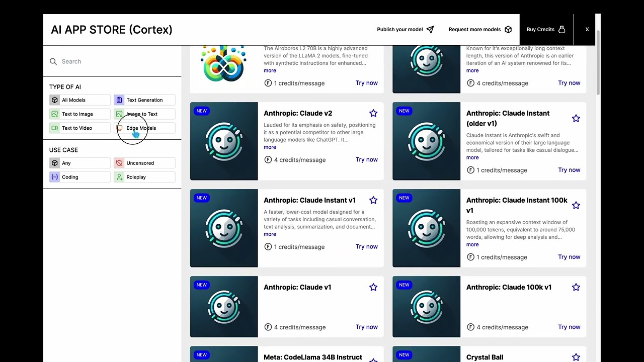Expand Claude Instant (older v1) description
644x362 pixels.
pyautogui.click(x=472, y=157)
